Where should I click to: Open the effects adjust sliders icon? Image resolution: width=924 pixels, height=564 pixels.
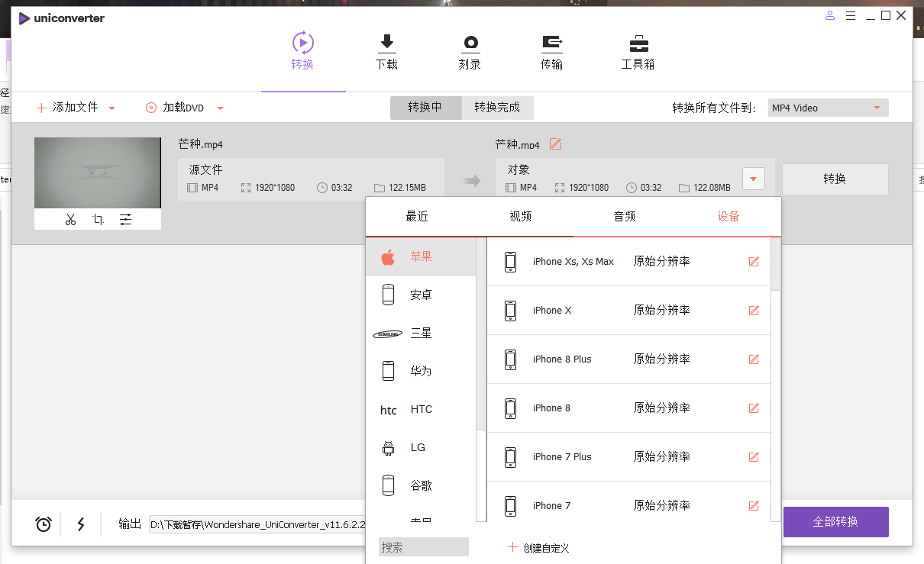point(125,220)
